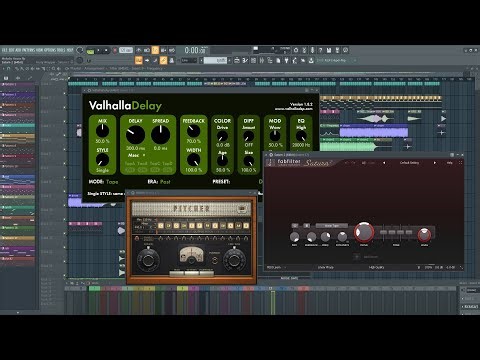Screen dimensions: 480x360
Task: Toggle the orange recording countdown icon
Action: click(x=155, y=50)
